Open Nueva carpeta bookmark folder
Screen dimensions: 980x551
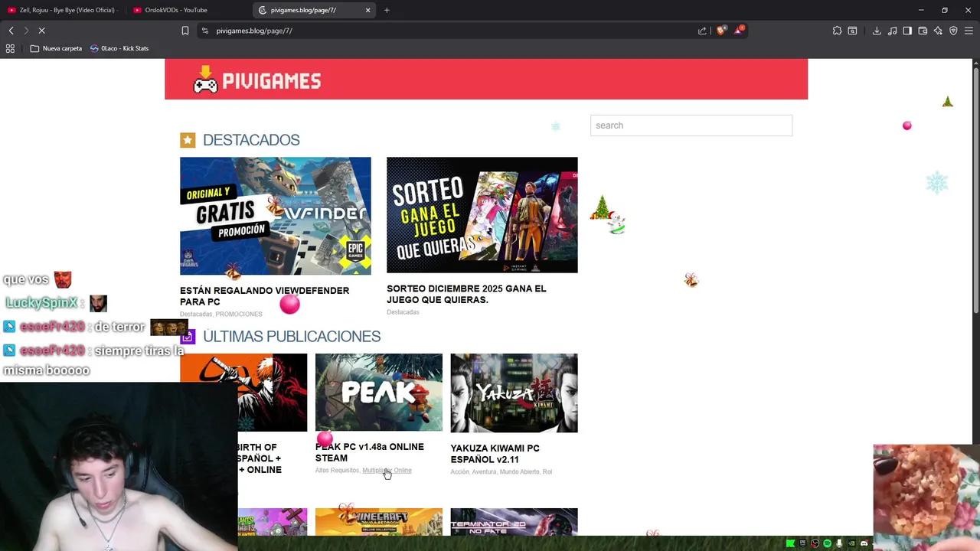56,48
